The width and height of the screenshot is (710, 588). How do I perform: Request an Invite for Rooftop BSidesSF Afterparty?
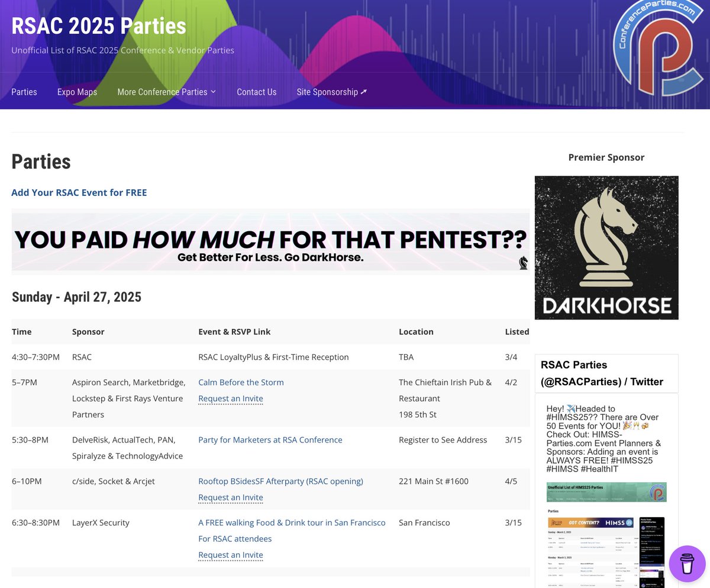coord(231,497)
